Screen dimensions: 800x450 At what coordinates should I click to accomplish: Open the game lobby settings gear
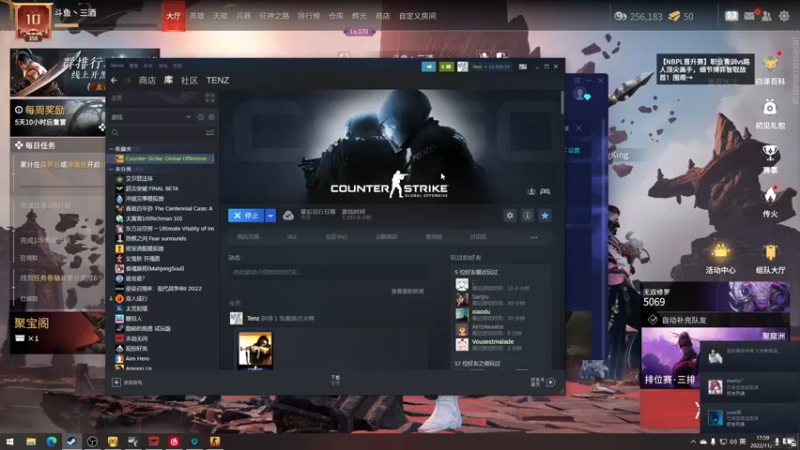pos(784,16)
